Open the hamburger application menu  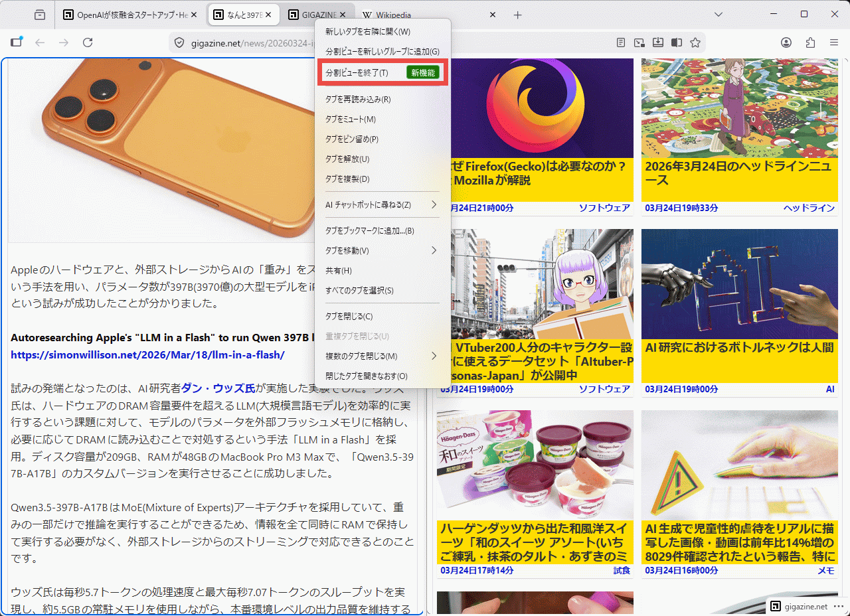tap(834, 42)
